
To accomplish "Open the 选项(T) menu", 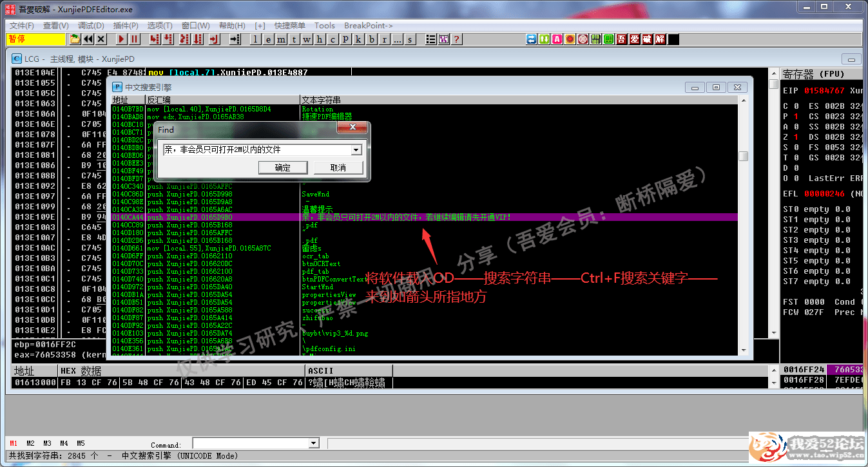I will (x=160, y=26).
